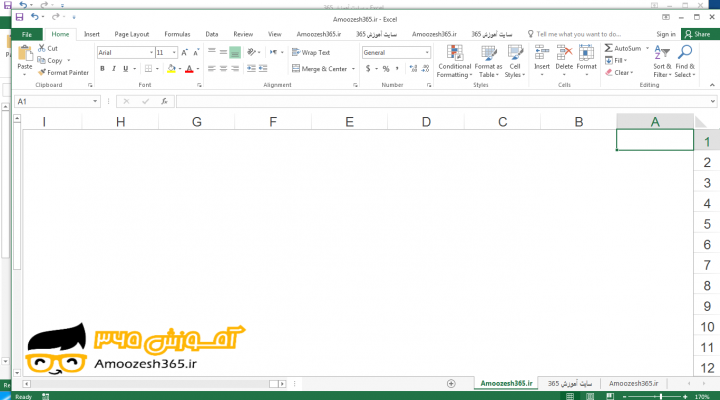Viewport: 720px width, 400px height.
Task: Click Increase Decimal icon
Action: click(413, 68)
